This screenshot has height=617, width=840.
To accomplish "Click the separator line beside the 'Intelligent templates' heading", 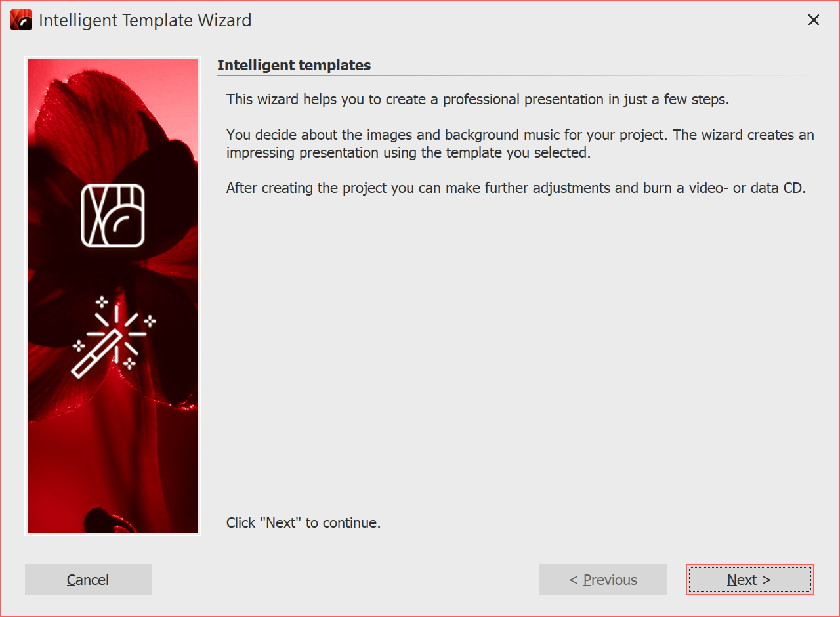I will point(591,76).
